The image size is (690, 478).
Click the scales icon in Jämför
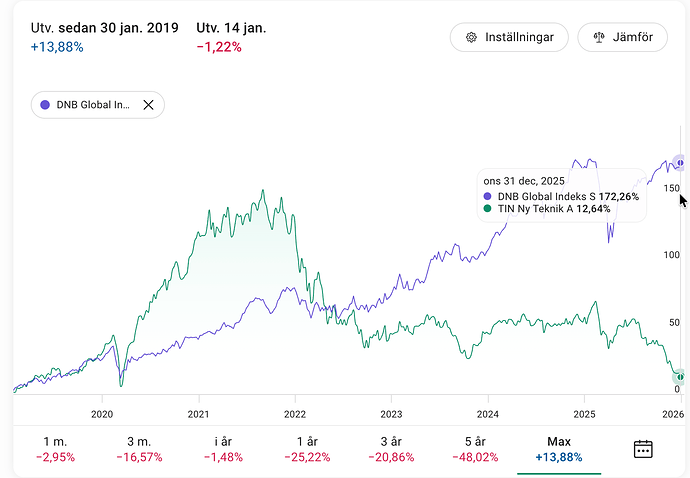(x=600, y=38)
